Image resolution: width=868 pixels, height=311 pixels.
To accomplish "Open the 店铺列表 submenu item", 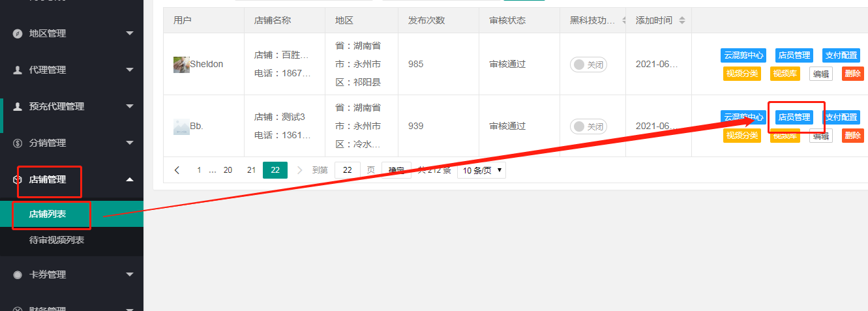I will click(x=72, y=214).
